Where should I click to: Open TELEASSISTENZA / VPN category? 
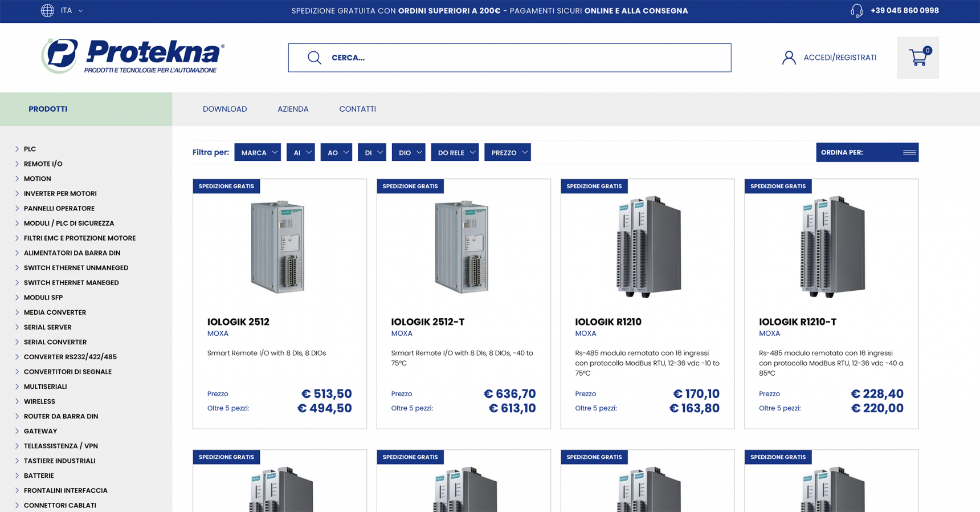pos(60,445)
